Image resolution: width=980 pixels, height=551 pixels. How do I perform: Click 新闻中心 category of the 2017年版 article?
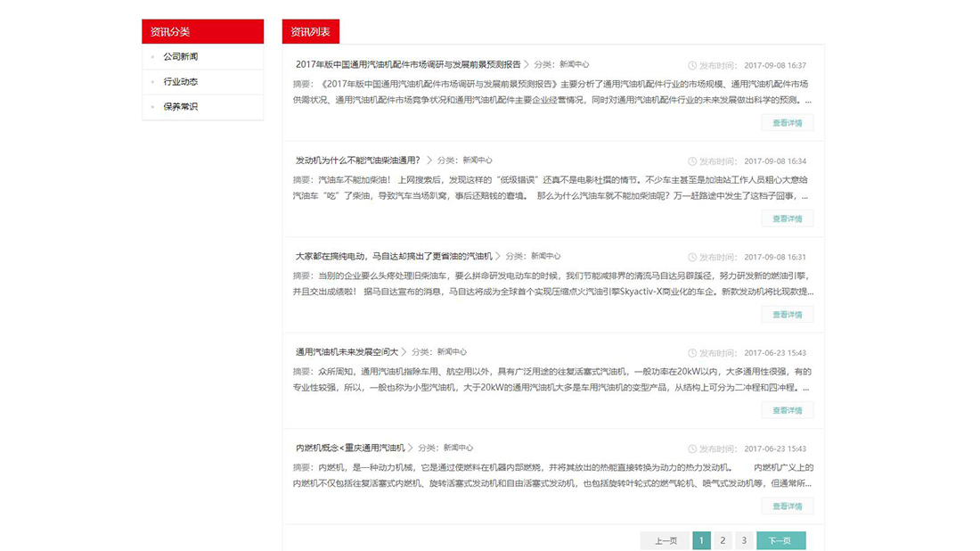(575, 64)
